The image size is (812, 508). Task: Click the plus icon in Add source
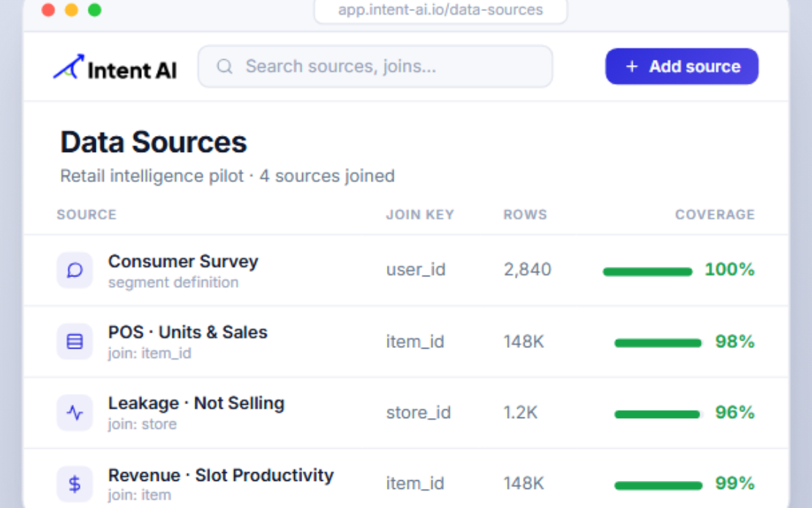pyautogui.click(x=632, y=67)
